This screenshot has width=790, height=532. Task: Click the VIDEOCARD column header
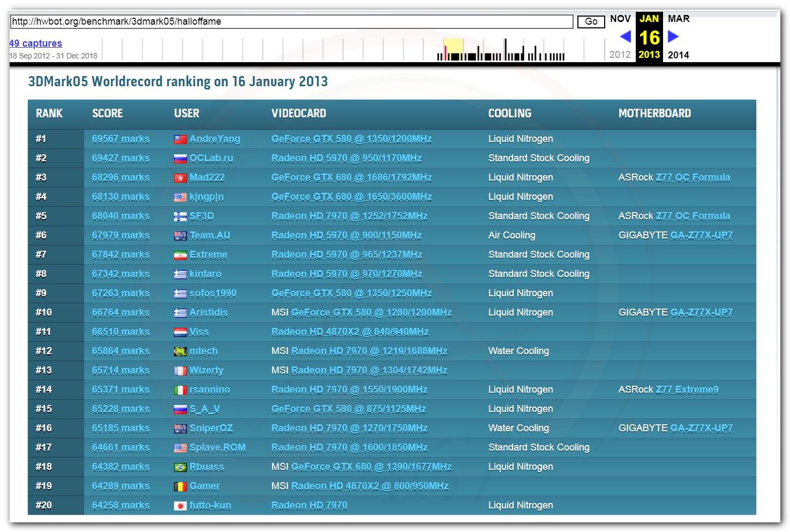(x=299, y=114)
